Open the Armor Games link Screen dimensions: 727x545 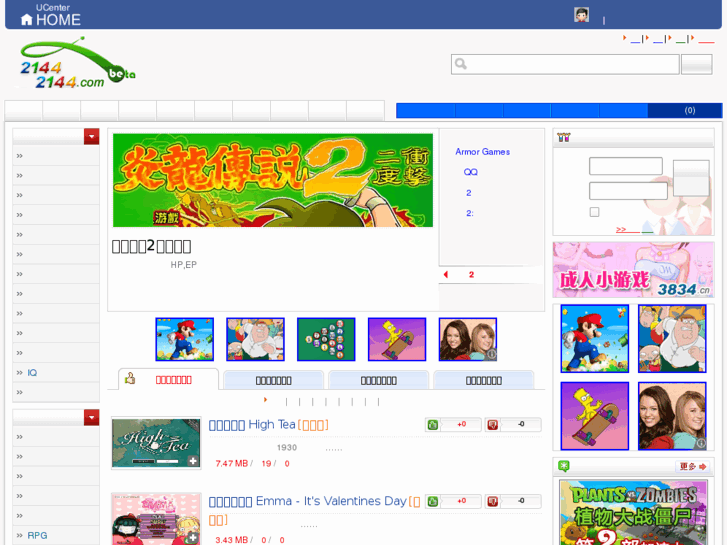pyautogui.click(x=482, y=152)
